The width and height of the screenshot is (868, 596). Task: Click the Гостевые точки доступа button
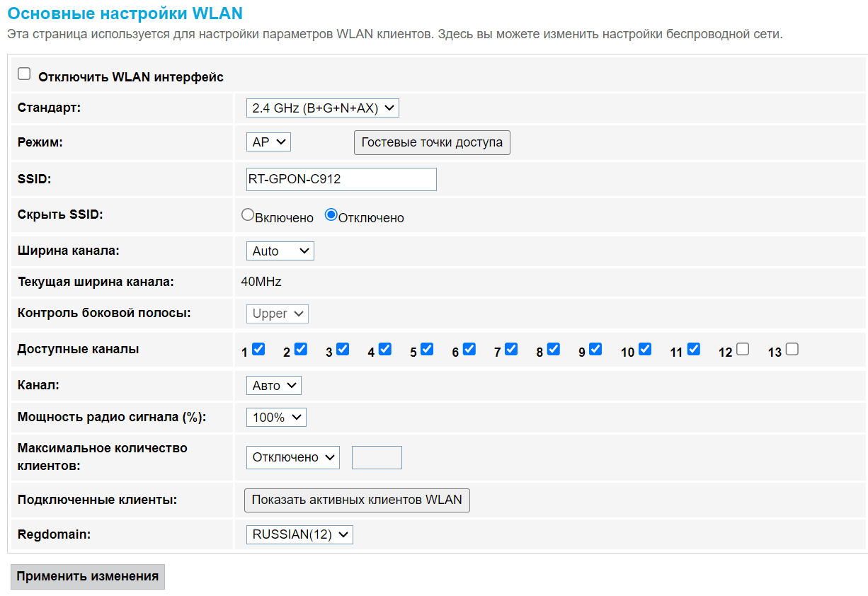click(432, 142)
